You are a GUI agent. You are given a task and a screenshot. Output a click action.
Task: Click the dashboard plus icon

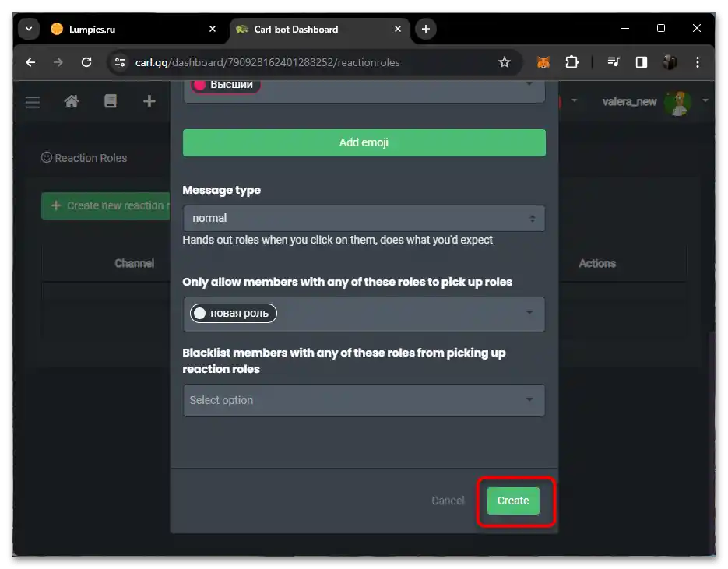click(x=149, y=100)
